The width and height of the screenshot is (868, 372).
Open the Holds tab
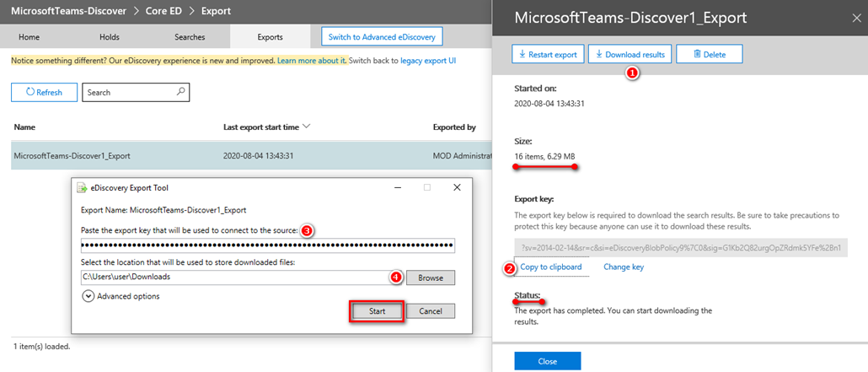[110, 37]
